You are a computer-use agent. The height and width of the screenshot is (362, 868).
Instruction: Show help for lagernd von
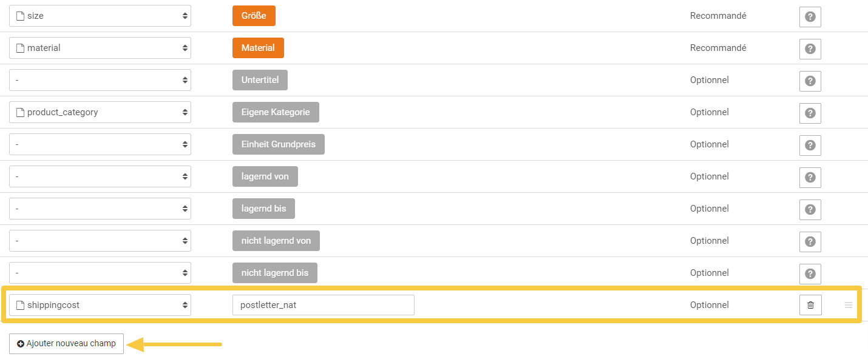[x=810, y=178]
